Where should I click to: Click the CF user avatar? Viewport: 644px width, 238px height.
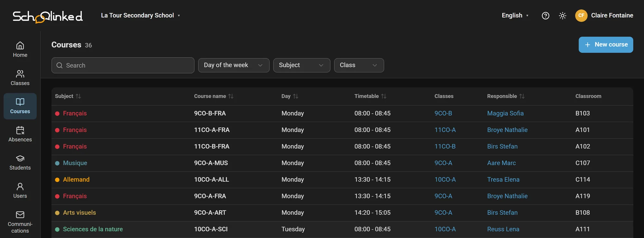[x=581, y=15]
